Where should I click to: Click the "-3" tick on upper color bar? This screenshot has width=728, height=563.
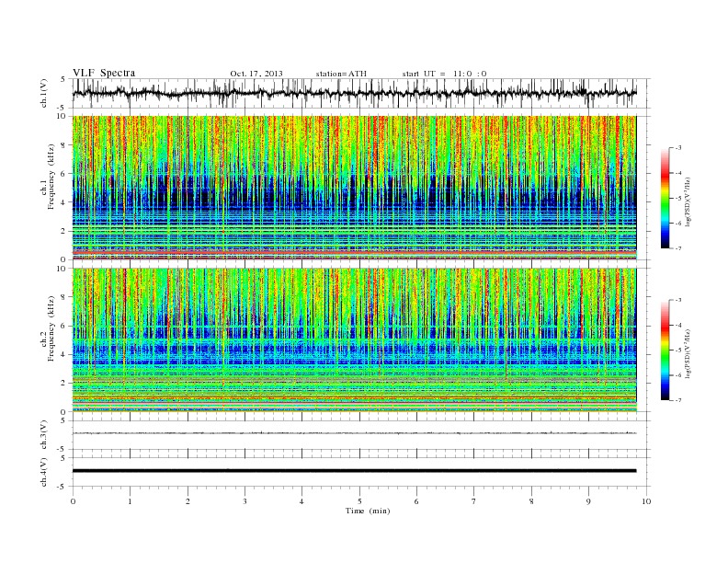[x=677, y=148]
